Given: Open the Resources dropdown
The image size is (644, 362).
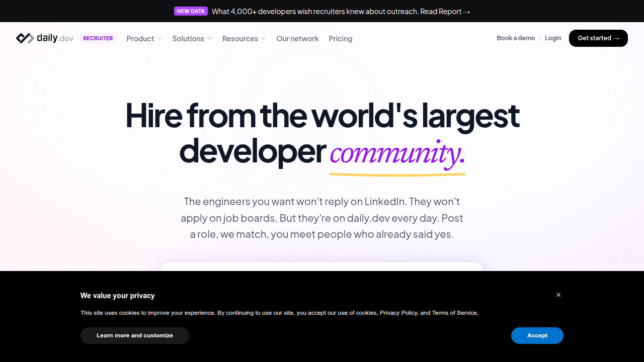Looking at the screenshot, I should 244,39.
